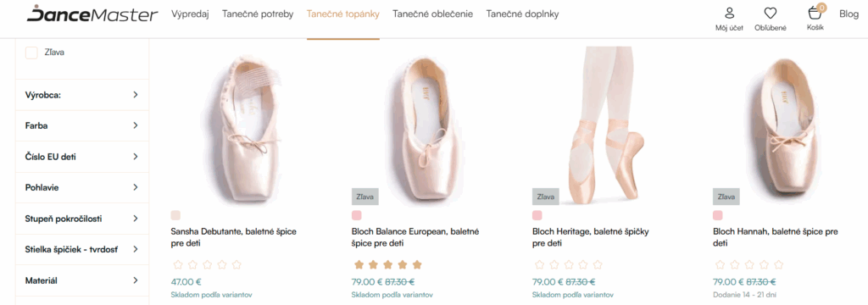Rate Sansha Debutante with the fifth star
Image resolution: width=868 pixels, height=305 pixels.
237,264
